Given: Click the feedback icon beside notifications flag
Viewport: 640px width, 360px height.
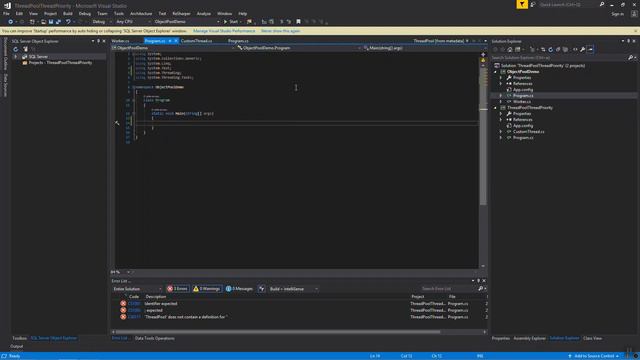Looking at the screenshot, I should coord(533,4).
